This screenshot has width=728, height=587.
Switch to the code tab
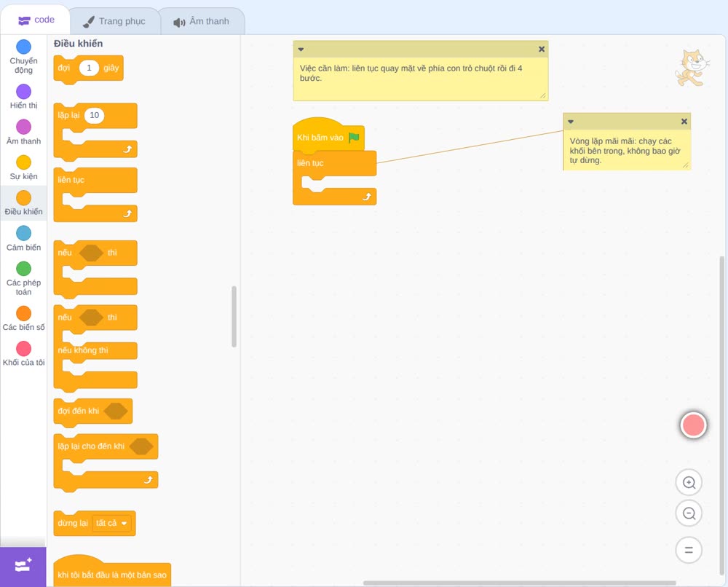click(36, 20)
